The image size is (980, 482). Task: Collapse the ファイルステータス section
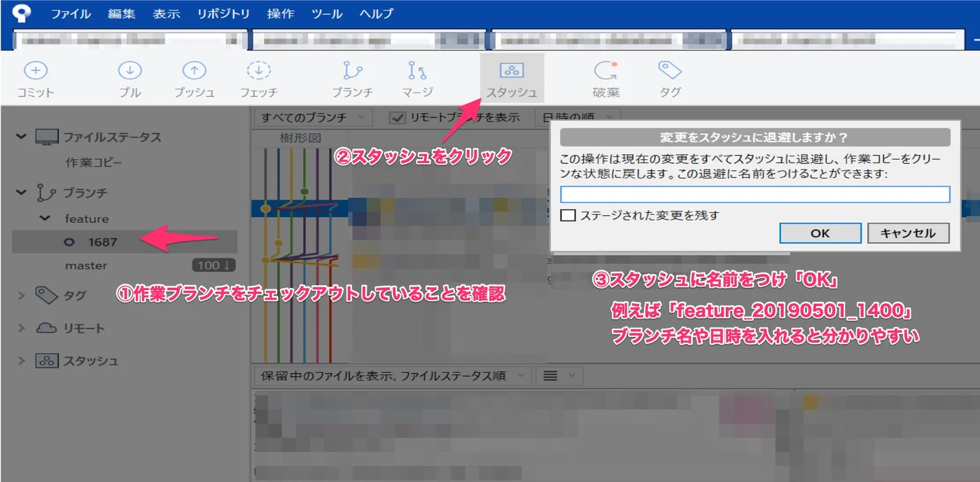(x=22, y=137)
